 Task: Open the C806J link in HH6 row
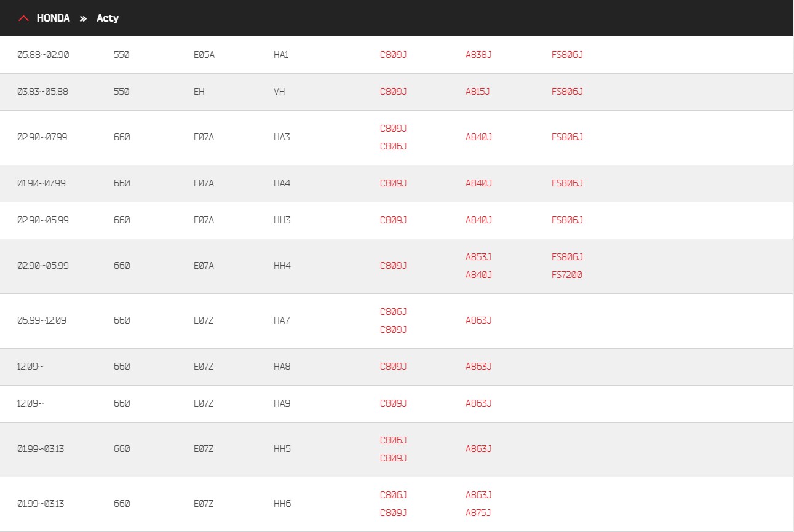point(394,495)
